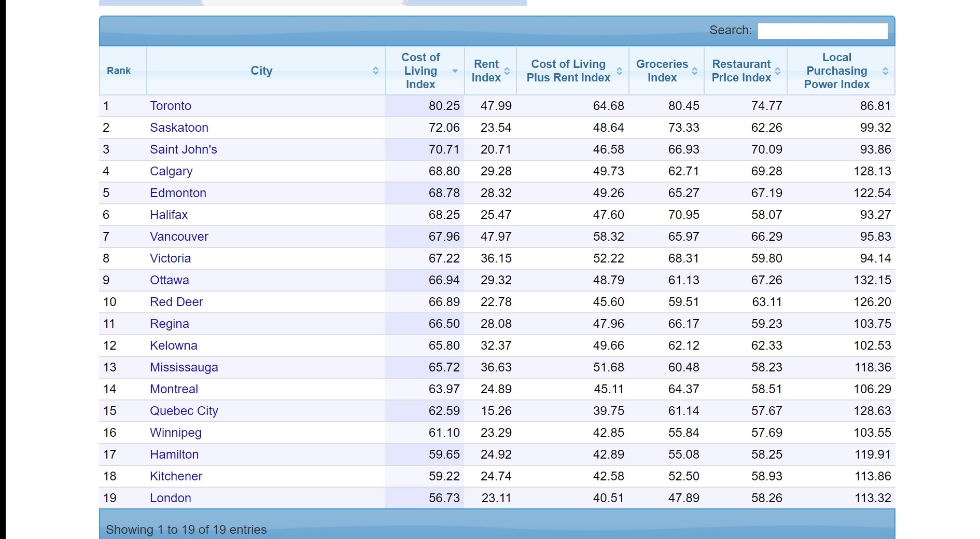Viewport: 980px width, 539px height.
Task: Select Ottawa's purchasing power value 132.15
Action: pos(873,280)
